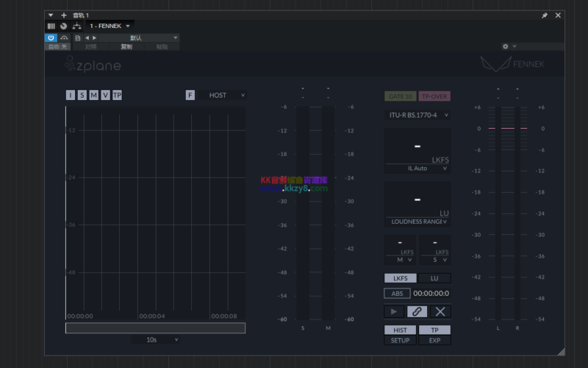
Task: Toggle the F follow button
Action: click(190, 95)
